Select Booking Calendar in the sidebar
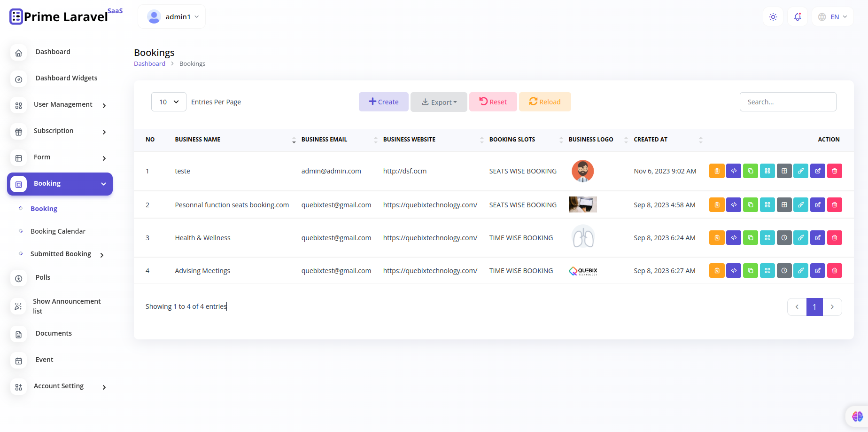Image resolution: width=868 pixels, height=432 pixels. (x=58, y=231)
